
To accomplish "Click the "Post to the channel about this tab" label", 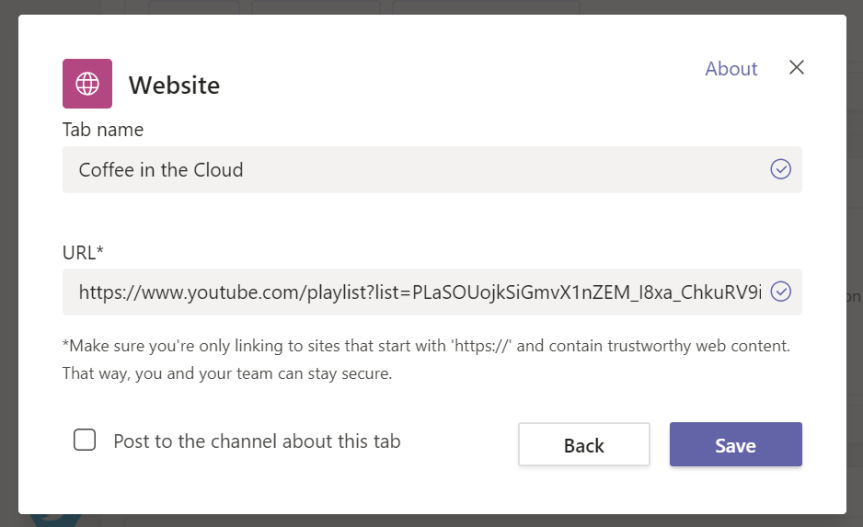I will click(x=257, y=441).
